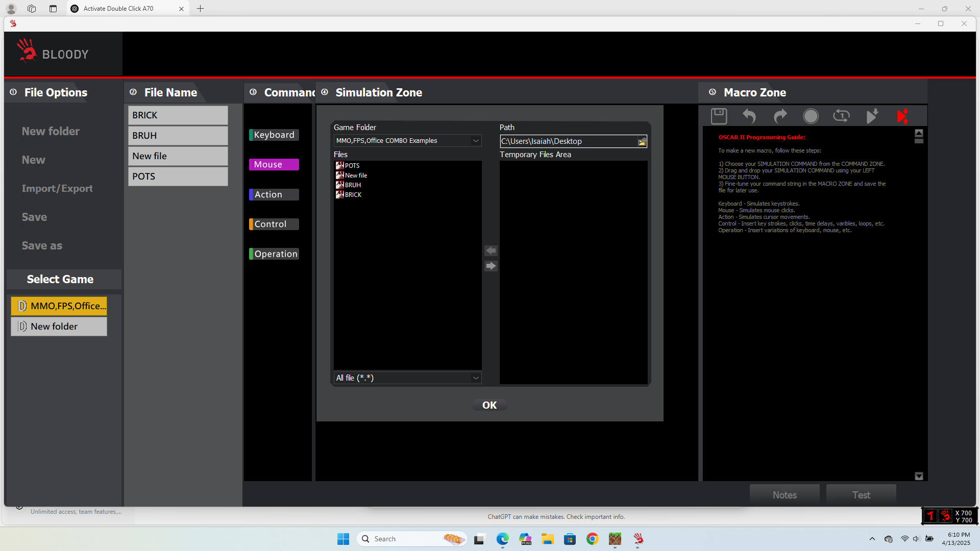Select the Mouse command category
The width and height of the screenshot is (980, 551).
274,165
